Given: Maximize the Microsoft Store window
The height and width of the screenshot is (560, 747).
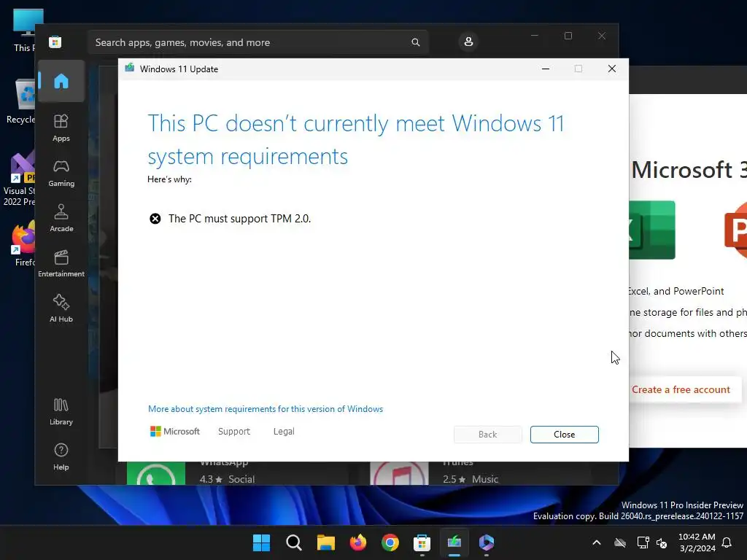Looking at the screenshot, I should [568, 36].
